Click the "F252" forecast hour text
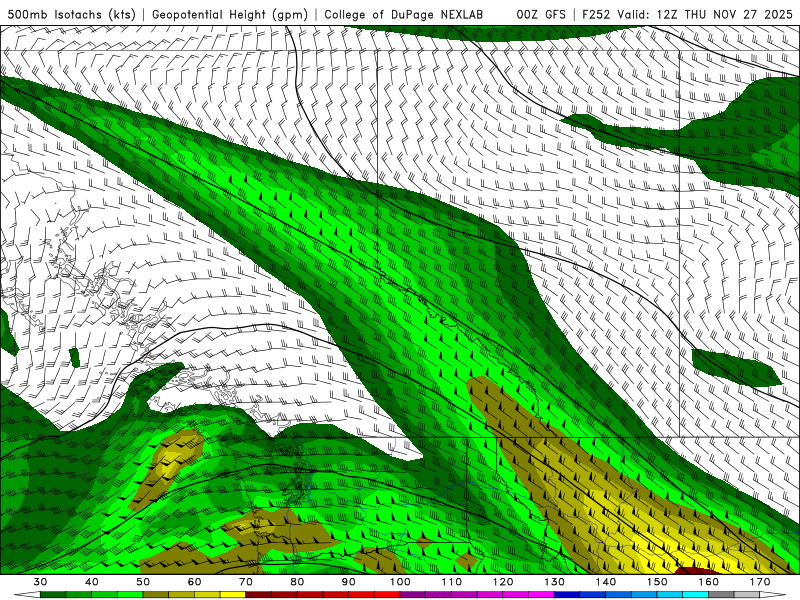This screenshot has height=600, width=800. (596, 15)
